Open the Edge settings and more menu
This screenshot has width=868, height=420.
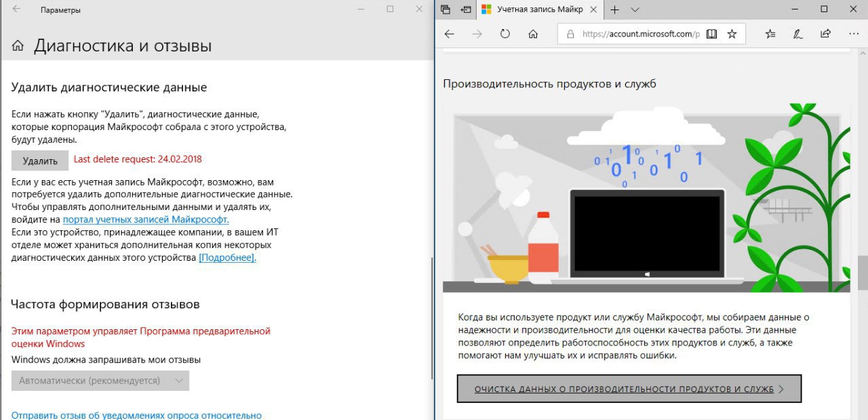[853, 34]
